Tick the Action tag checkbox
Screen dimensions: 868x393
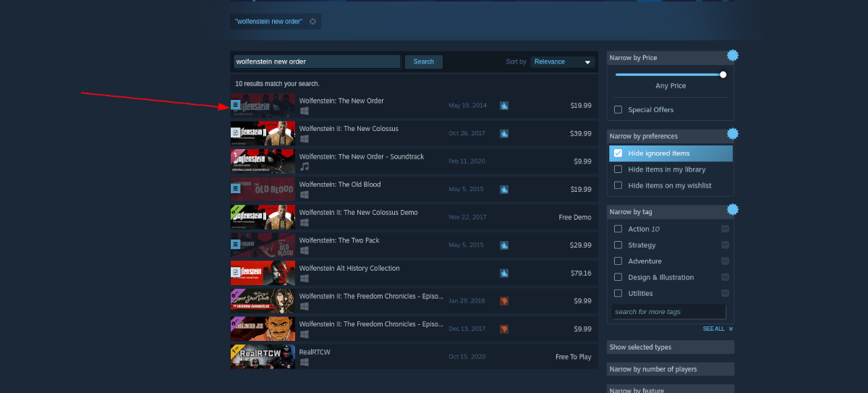[x=618, y=229]
